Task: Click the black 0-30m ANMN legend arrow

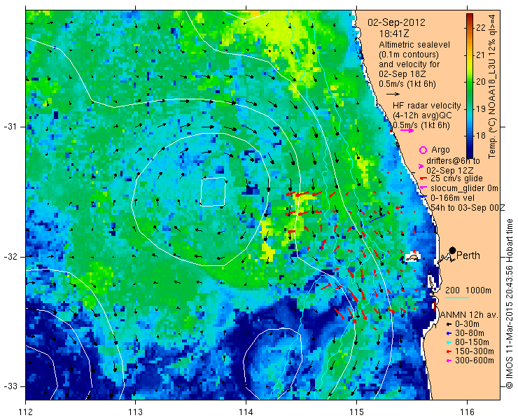Action: click(449, 325)
